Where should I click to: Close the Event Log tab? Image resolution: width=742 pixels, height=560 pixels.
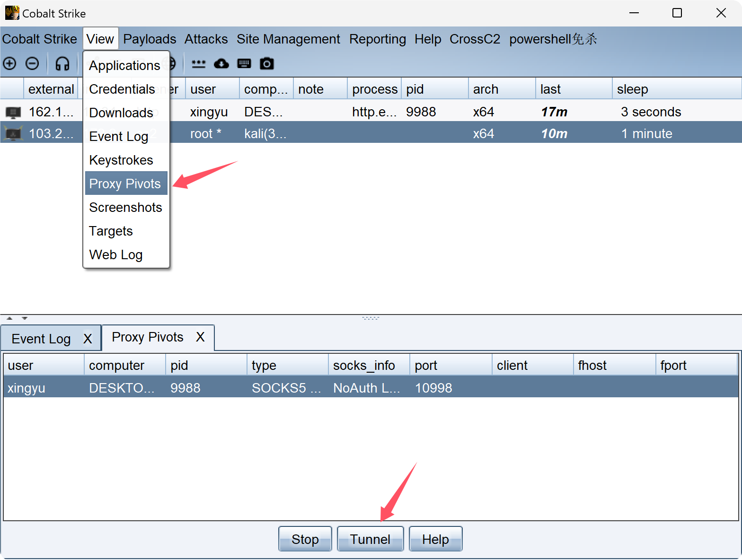coord(88,339)
